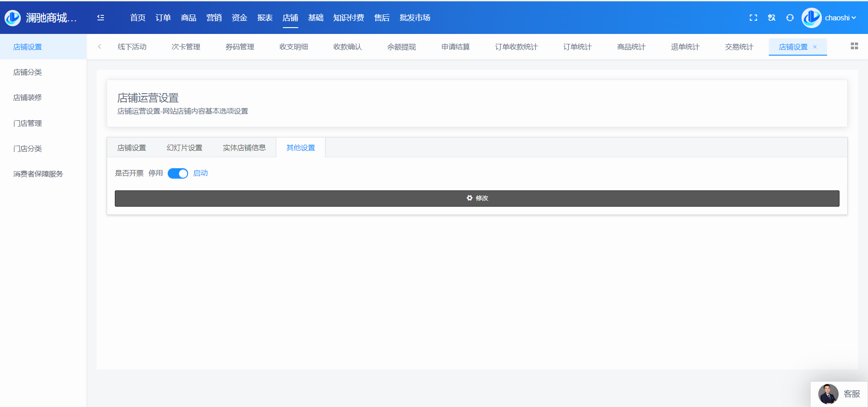
Task: Open the tab grid menu icon
Action: point(854,46)
